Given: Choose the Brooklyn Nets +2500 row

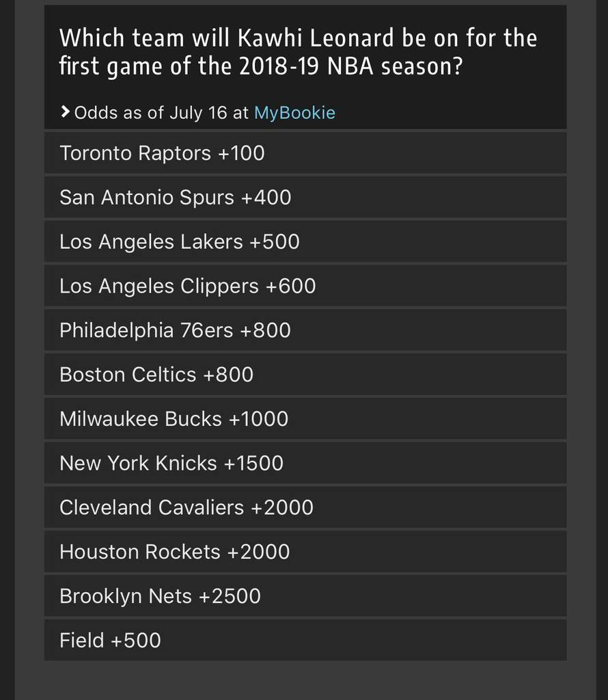Looking at the screenshot, I should tap(305, 596).
